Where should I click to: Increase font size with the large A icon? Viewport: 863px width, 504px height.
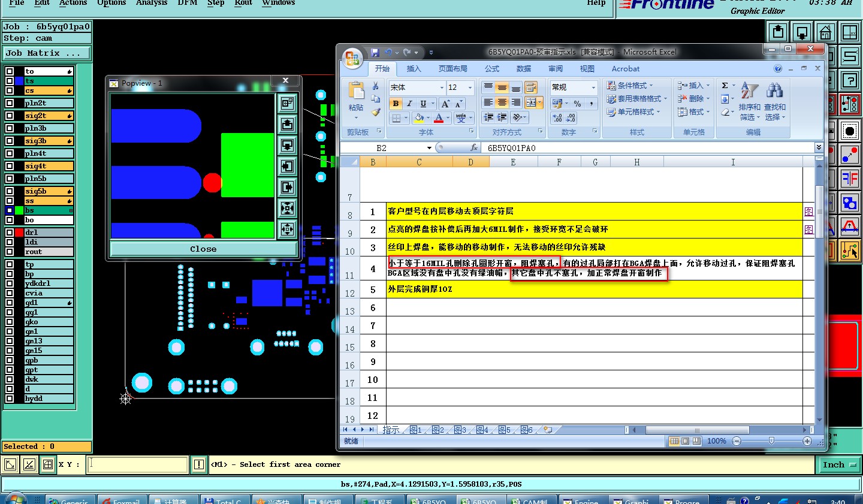(445, 104)
